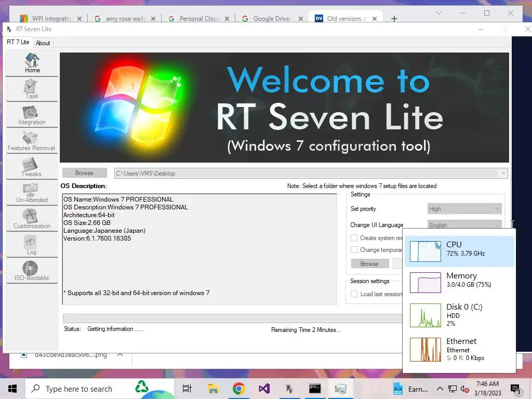The image size is (532, 399).
Task: Enable Change temporary folder checkbox
Action: coord(354,250)
